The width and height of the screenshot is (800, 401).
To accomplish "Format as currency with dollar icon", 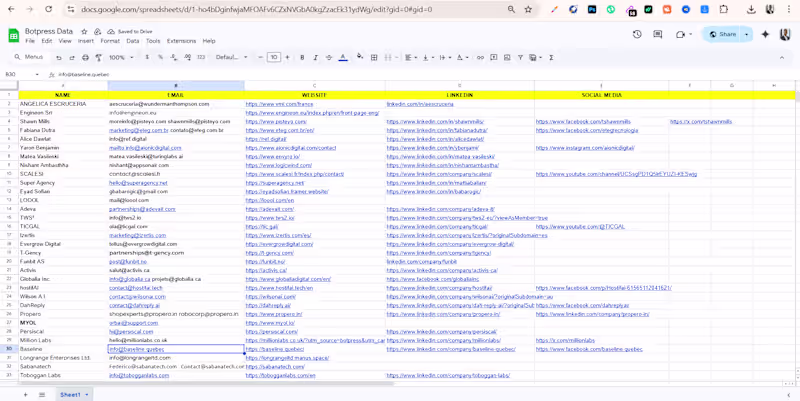I will click(x=147, y=58).
